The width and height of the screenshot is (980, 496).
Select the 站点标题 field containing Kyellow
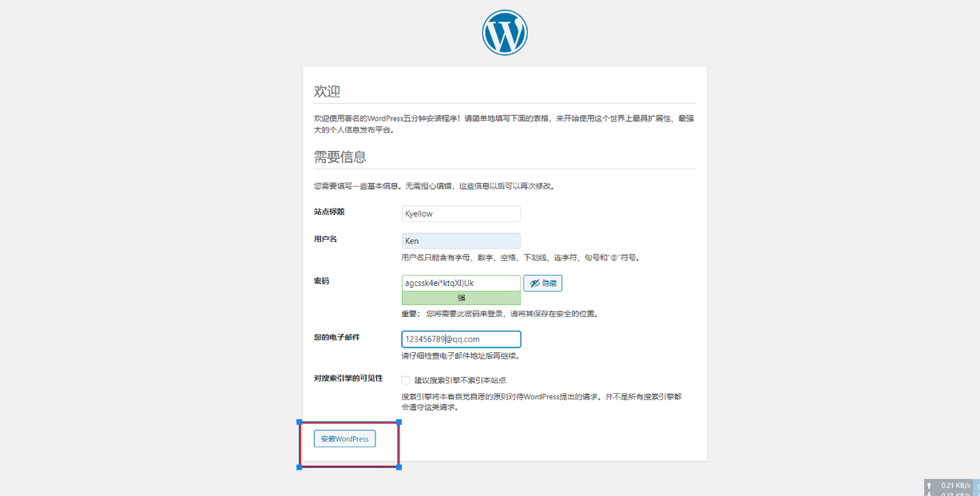coord(461,213)
